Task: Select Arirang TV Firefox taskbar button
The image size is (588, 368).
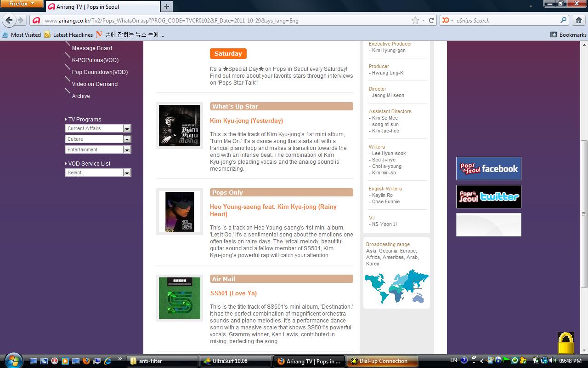Action: pos(309,361)
